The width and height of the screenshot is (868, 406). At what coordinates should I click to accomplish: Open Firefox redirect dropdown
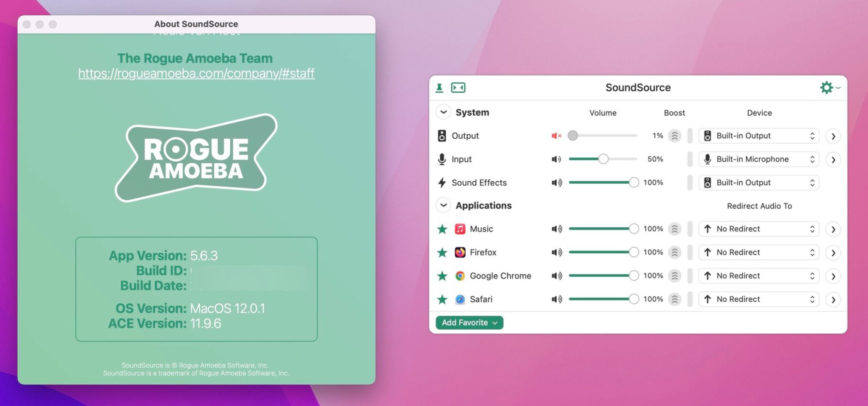(759, 252)
